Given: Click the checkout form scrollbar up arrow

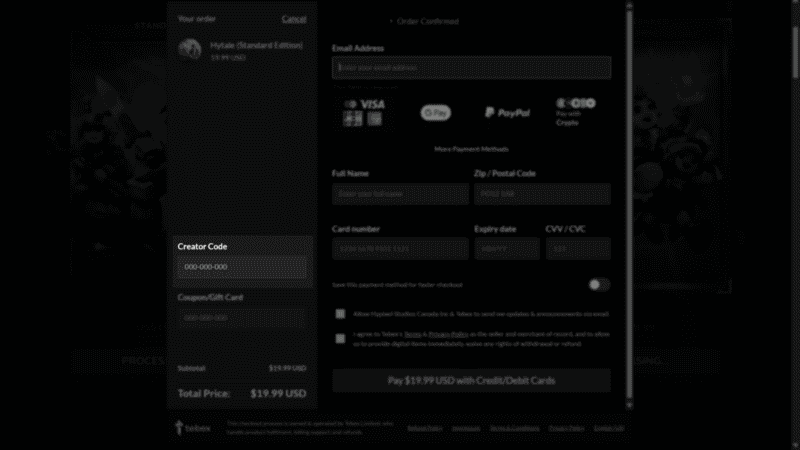Looking at the screenshot, I should 629,5.
